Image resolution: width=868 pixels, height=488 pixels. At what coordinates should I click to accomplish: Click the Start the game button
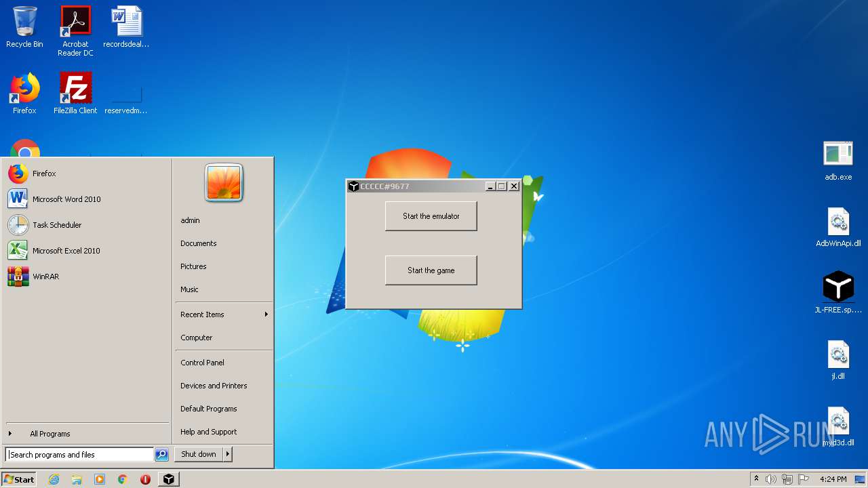[431, 270]
